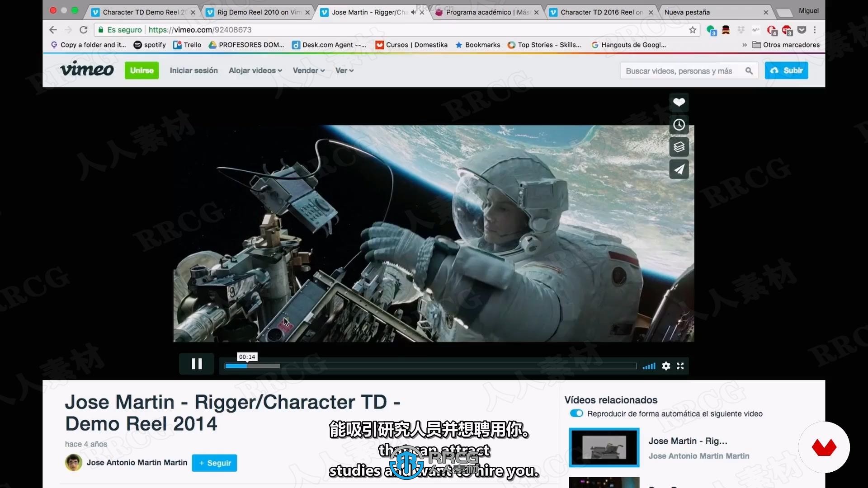
Task: Reload the current page
Action: [x=83, y=30]
